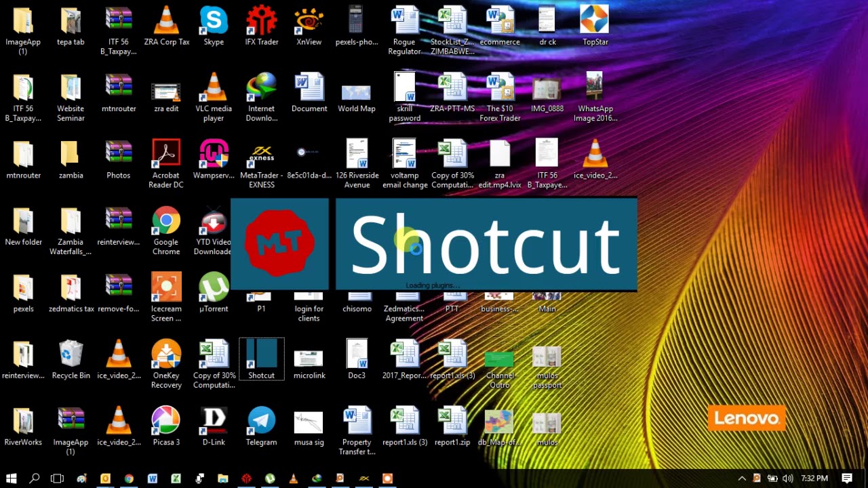Open ZRA Corp Tax video file

(x=166, y=26)
